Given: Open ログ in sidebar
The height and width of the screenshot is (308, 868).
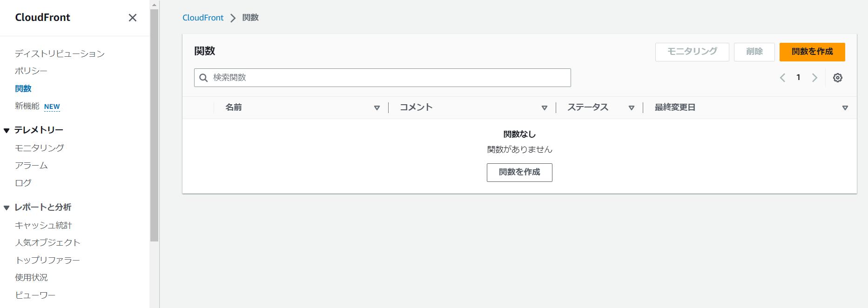Looking at the screenshot, I should (23, 183).
